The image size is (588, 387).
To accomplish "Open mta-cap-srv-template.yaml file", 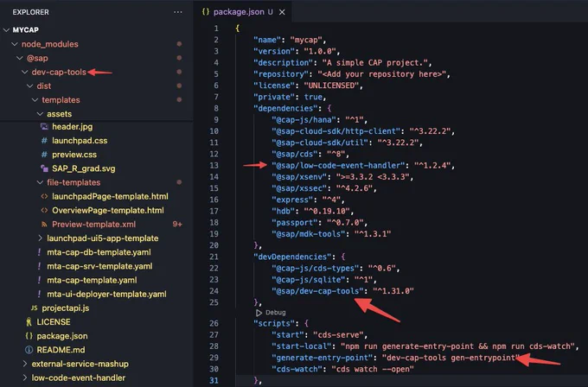I will coord(99,266).
